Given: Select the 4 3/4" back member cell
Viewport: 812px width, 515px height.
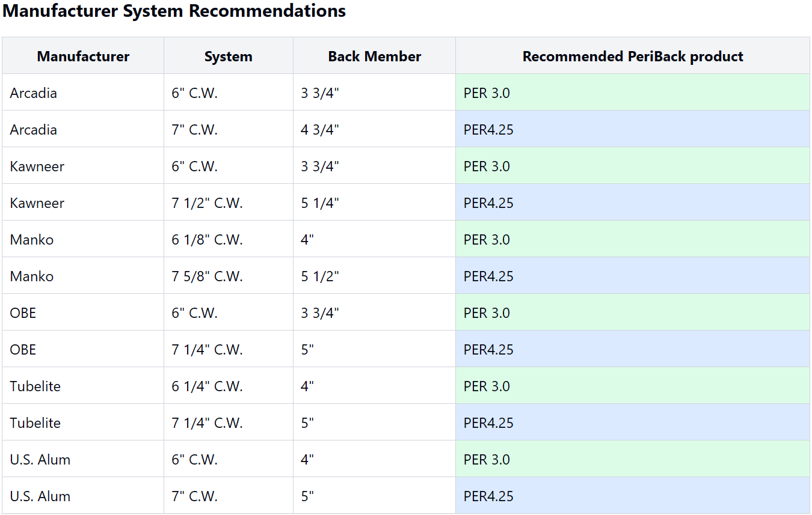Looking at the screenshot, I should (x=320, y=130).
